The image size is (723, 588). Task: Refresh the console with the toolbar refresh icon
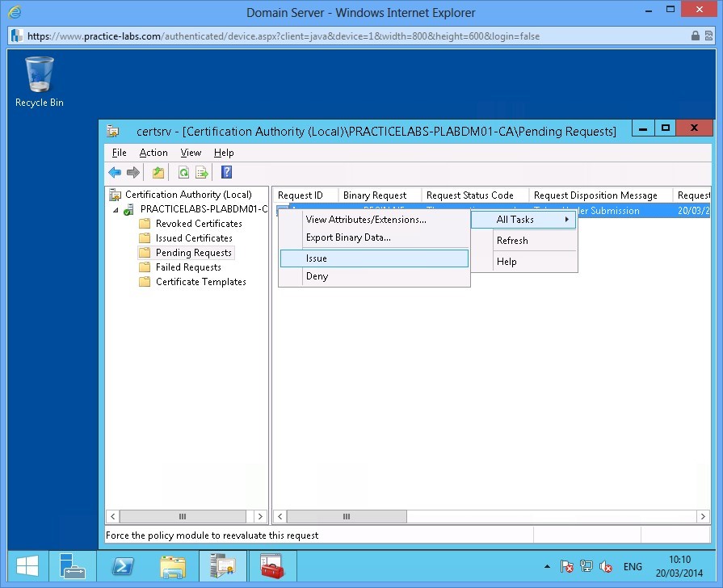pyautogui.click(x=184, y=172)
